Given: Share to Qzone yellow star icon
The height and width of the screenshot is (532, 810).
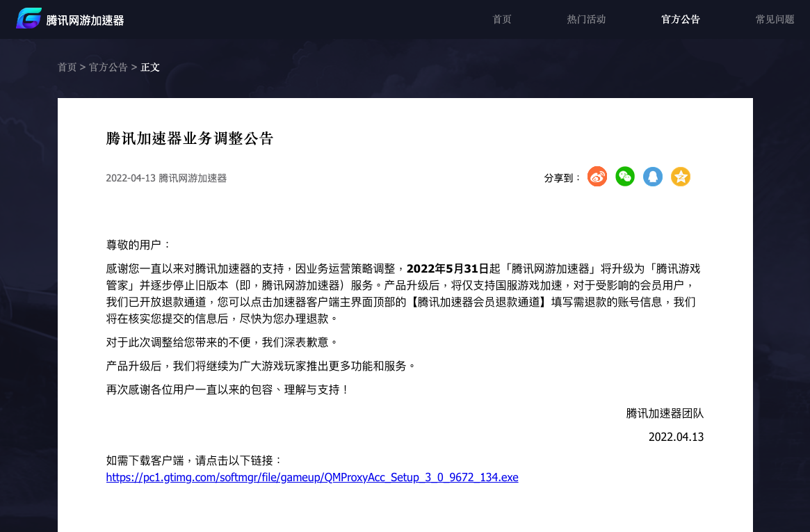Looking at the screenshot, I should 681,177.
